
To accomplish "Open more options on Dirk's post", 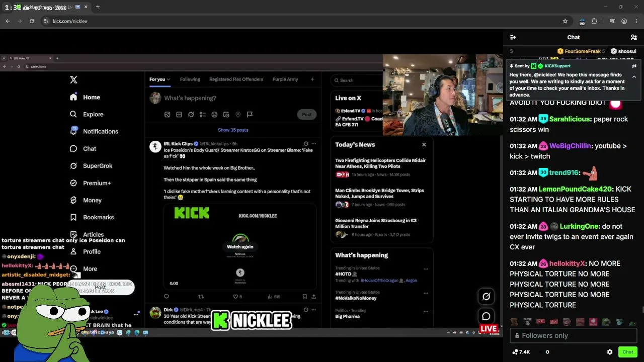I will 314,310.
